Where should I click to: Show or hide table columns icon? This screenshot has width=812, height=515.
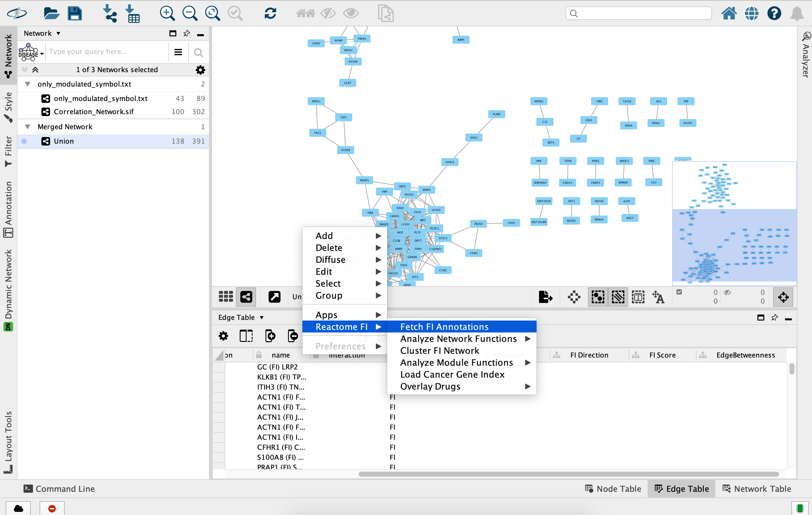tap(246, 336)
